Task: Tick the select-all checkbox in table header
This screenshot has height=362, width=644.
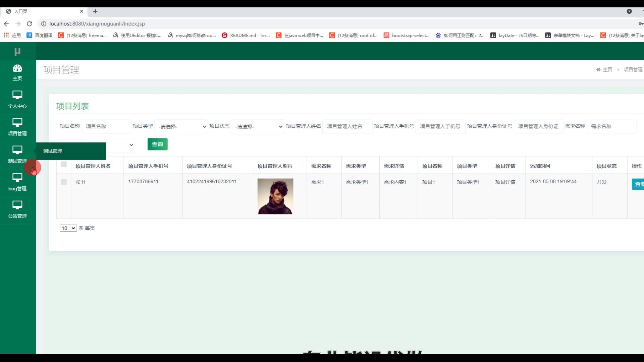Action: 64,165
